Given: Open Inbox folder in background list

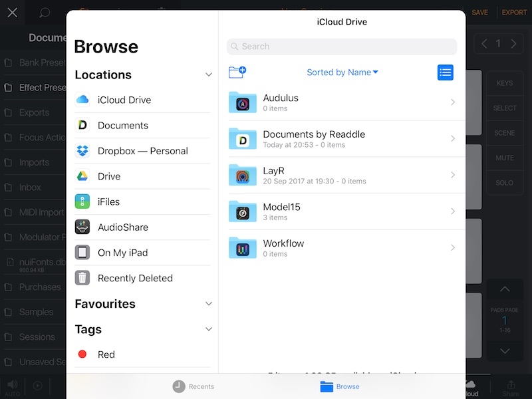Looking at the screenshot, I should 35,188.
